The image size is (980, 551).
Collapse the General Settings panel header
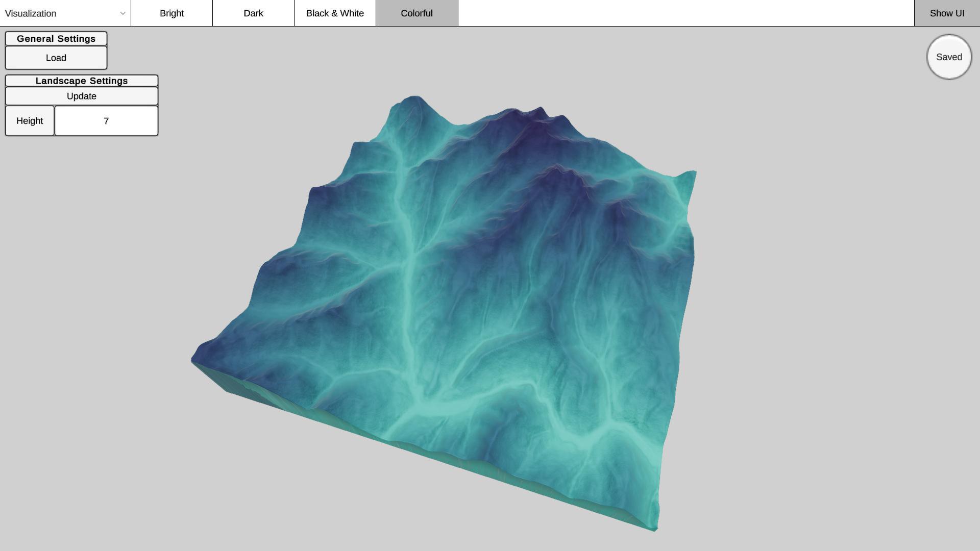click(x=56, y=39)
